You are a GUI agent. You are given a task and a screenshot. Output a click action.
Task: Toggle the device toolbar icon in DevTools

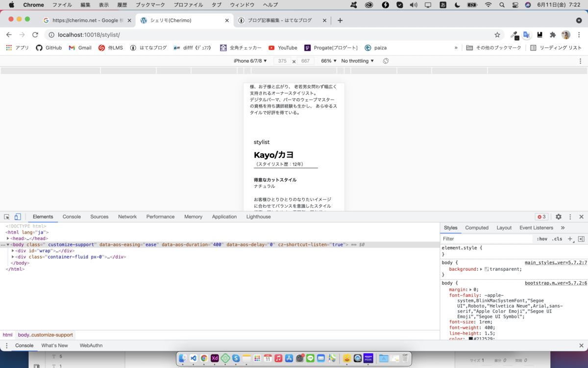(18, 217)
